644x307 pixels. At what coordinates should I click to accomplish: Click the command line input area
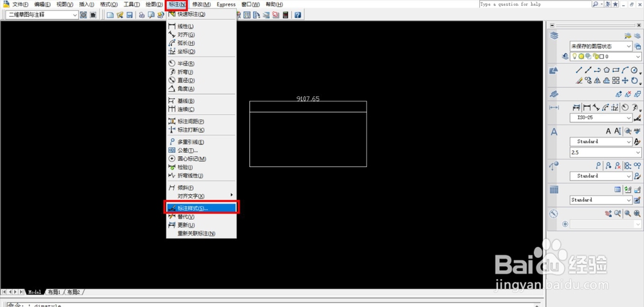tap(271, 305)
